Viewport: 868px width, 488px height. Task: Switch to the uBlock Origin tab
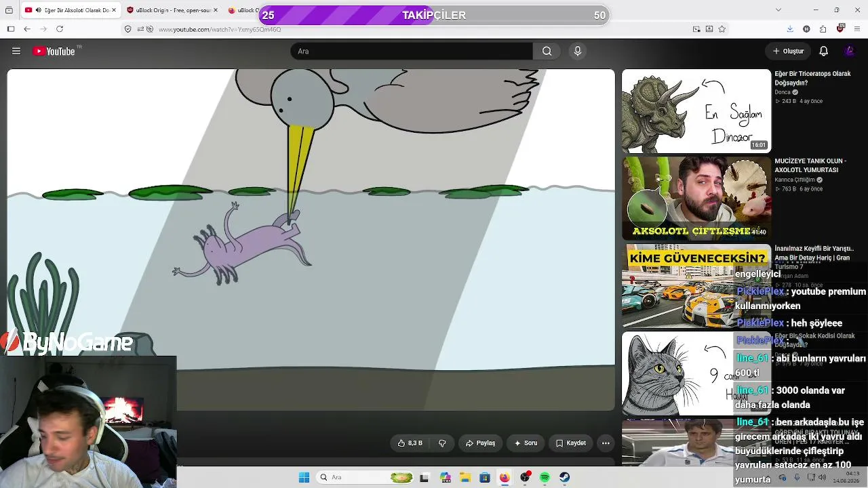[173, 10]
